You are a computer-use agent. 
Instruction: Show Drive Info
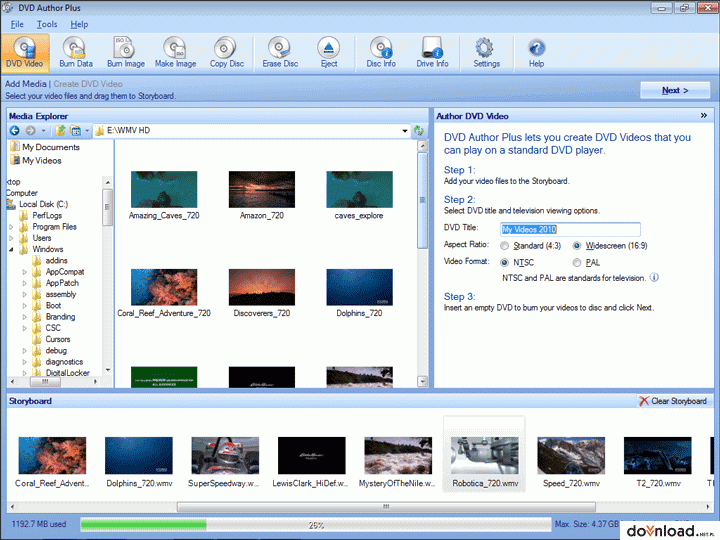click(432, 52)
